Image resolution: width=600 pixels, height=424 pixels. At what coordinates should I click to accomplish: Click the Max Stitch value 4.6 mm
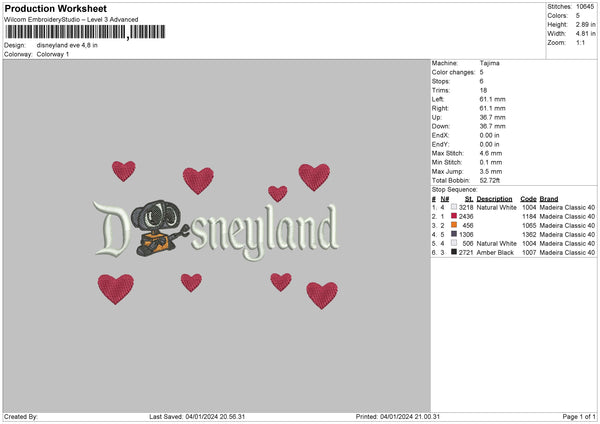pyautogui.click(x=491, y=153)
